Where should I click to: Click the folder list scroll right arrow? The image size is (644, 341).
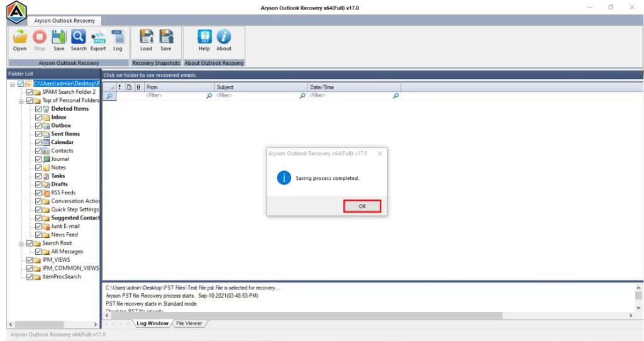tap(96, 324)
